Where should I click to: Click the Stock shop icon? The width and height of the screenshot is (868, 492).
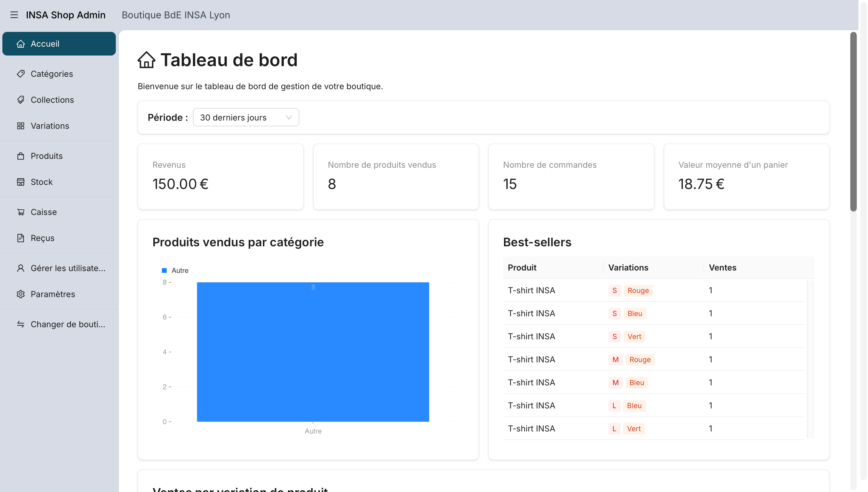click(x=21, y=182)
